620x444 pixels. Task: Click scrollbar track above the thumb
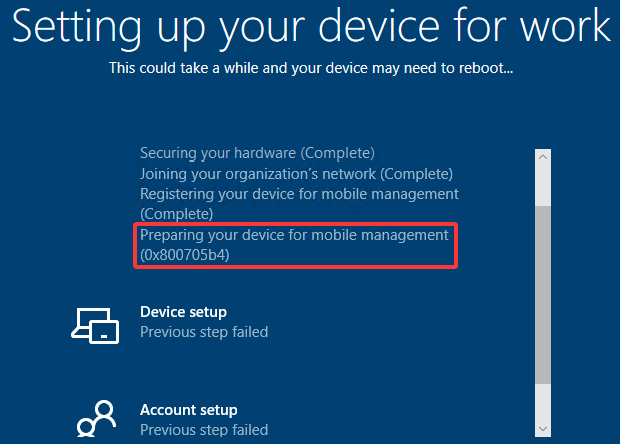coord(543,185)
